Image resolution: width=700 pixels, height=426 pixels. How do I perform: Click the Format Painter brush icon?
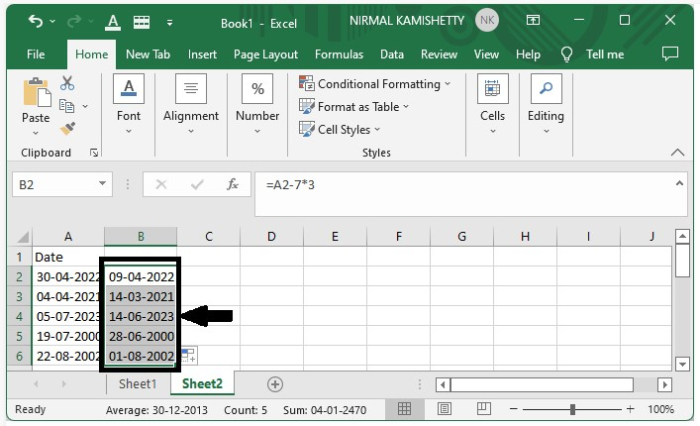[x=68, y=129]
